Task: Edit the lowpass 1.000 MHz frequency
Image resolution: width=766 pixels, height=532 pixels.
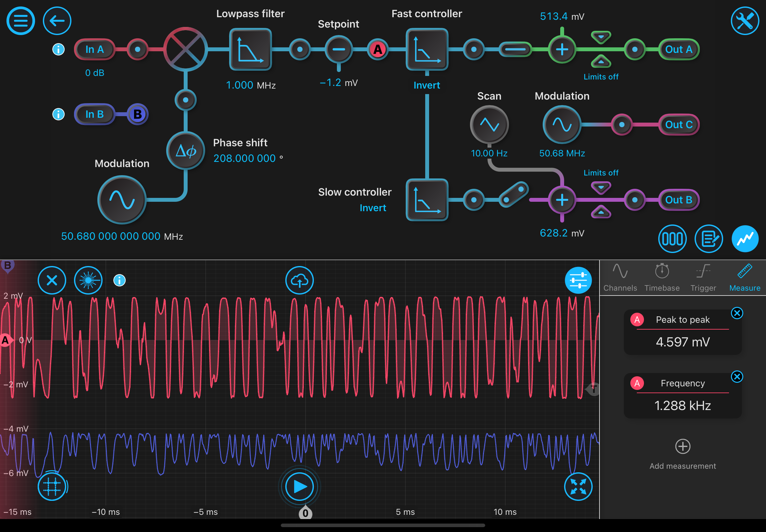Action: [x=251, y=85]
